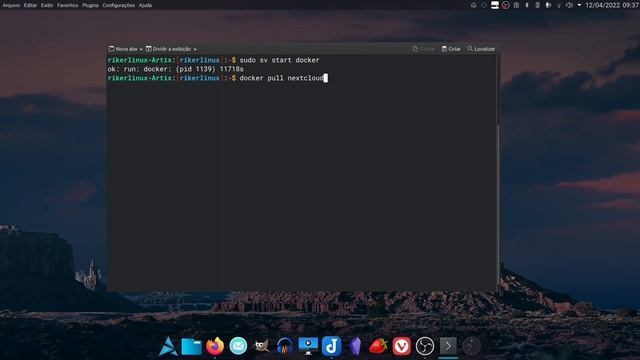Click the Nova aba button
The image size is (640, 360).
(123, 49)
